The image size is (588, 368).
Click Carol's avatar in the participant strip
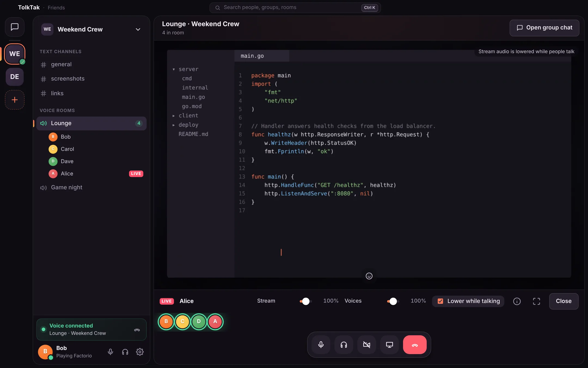182,321
